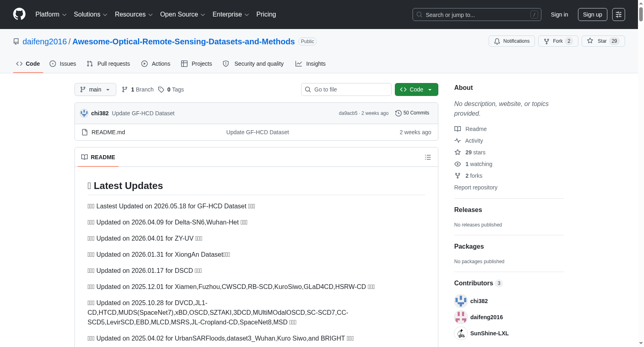The height and width of the screenshot is (347, 644).
Task: Open the daifeng2016 owner link
Action: click(x=45, y=42)
